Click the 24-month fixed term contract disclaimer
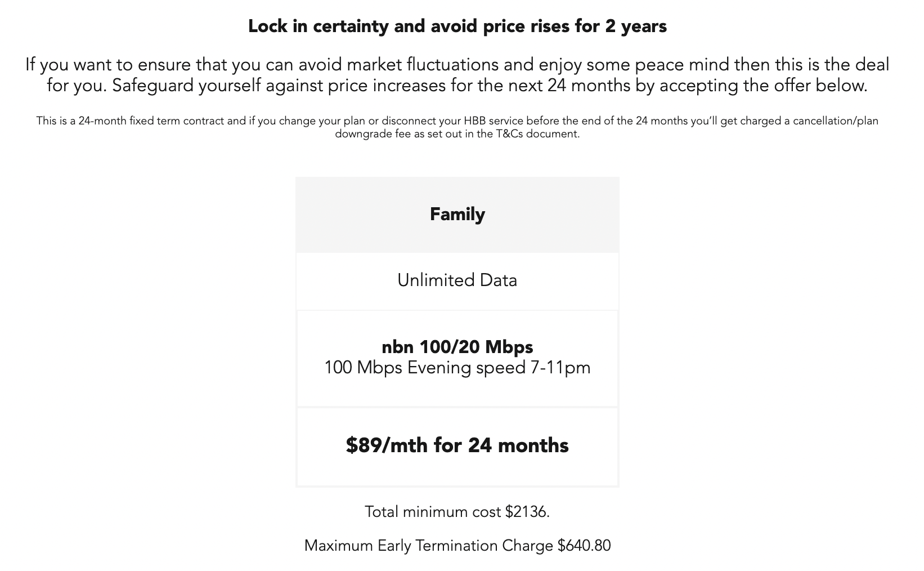924x571 pixels. tap(457, 127)
